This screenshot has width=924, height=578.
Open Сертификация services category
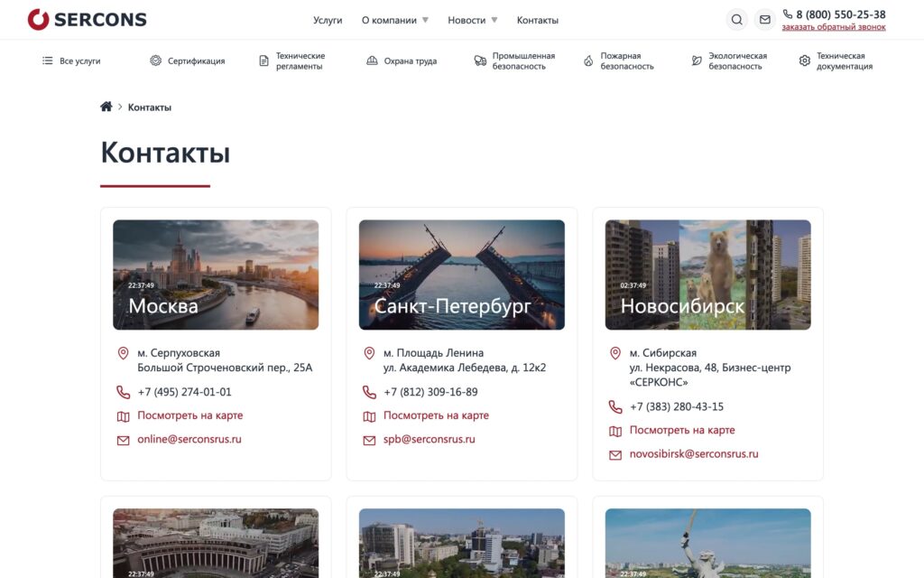tap(196, 61)
